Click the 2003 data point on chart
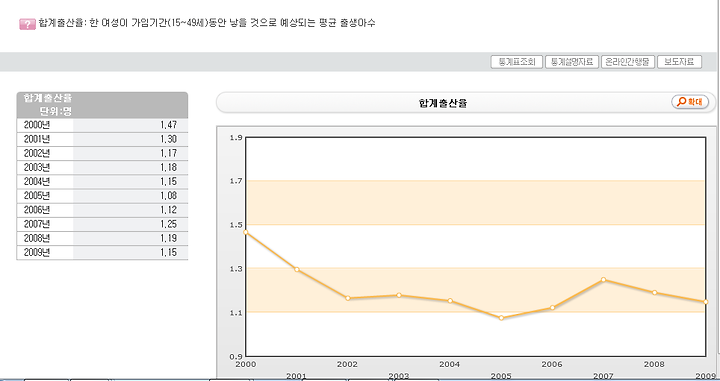Viewport: 720px width, 381px height. (399, 295)
